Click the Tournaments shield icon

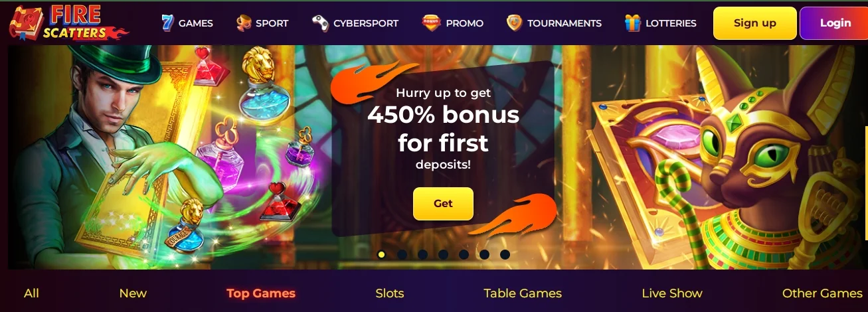click(514, 23)
